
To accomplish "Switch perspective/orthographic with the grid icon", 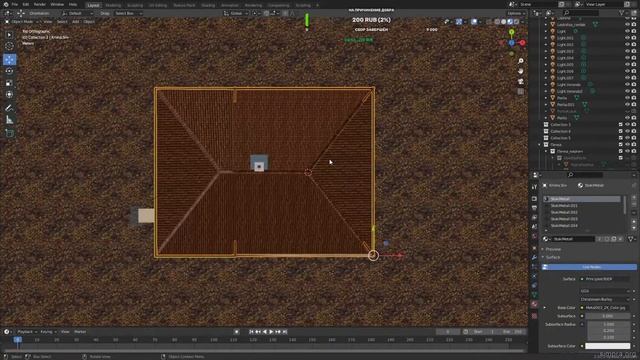I will click(x=521, y=91).
